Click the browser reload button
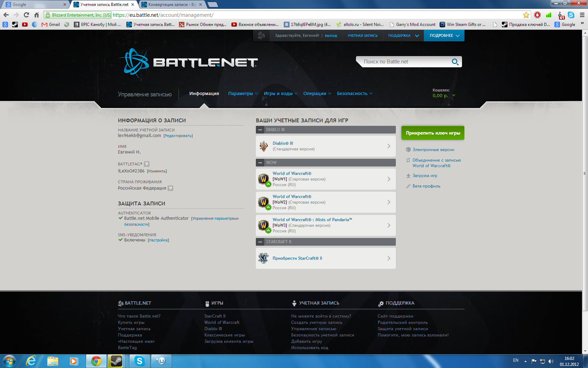The image size is (588, 368). tap(26, 15)
